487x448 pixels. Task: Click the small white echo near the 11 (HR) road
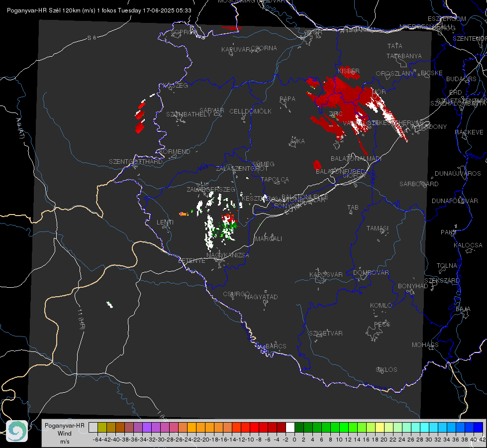(109, 305)
